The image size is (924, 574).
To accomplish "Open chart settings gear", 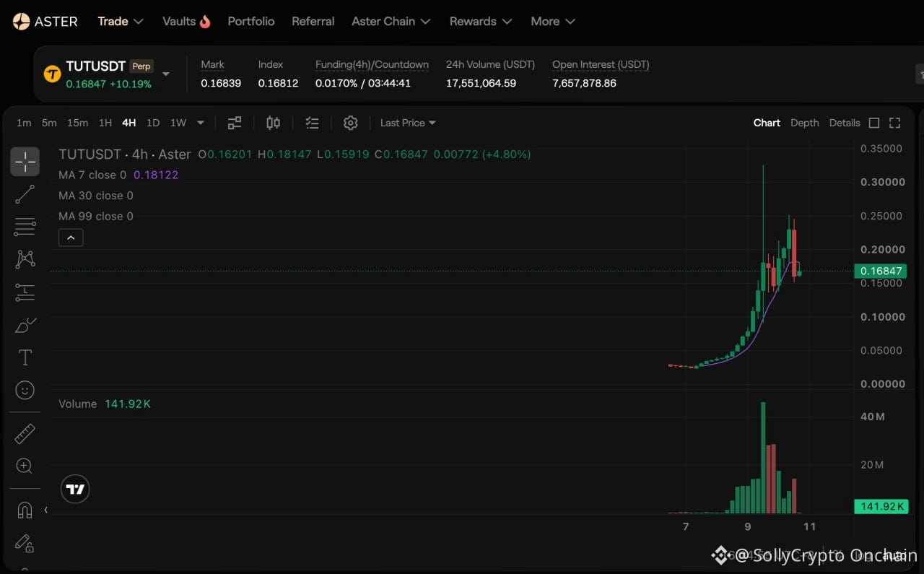I will point(351,123).
